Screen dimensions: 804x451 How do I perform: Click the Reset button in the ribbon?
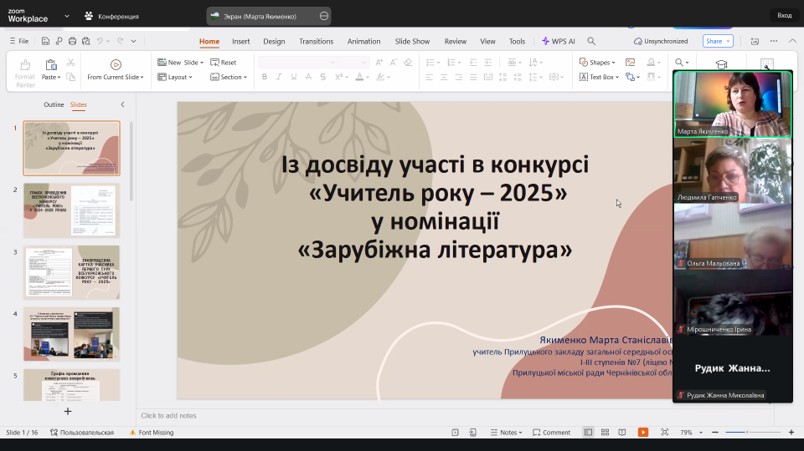[x=224, y=62]
